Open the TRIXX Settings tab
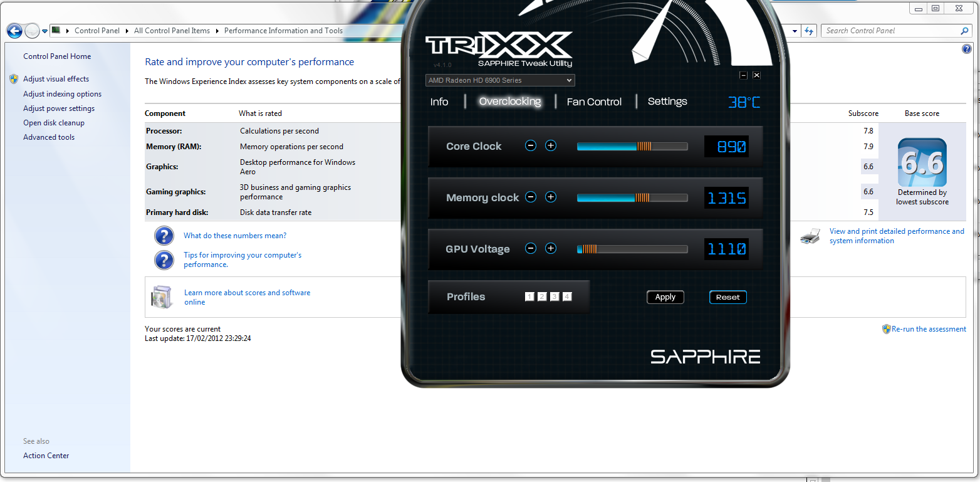The width and height of the screenshot is (980, 482). (667, 102)
